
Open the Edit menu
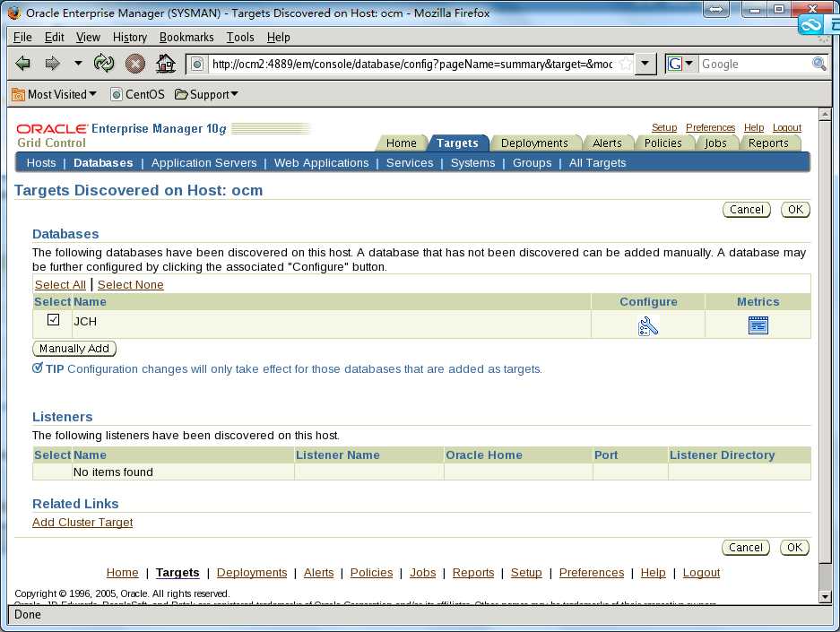(x=54, y=37)
